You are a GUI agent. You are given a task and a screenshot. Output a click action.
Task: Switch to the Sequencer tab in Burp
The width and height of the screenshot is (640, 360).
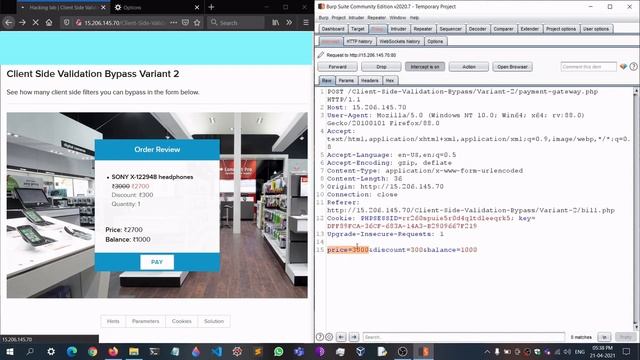(x=450, y=29)
